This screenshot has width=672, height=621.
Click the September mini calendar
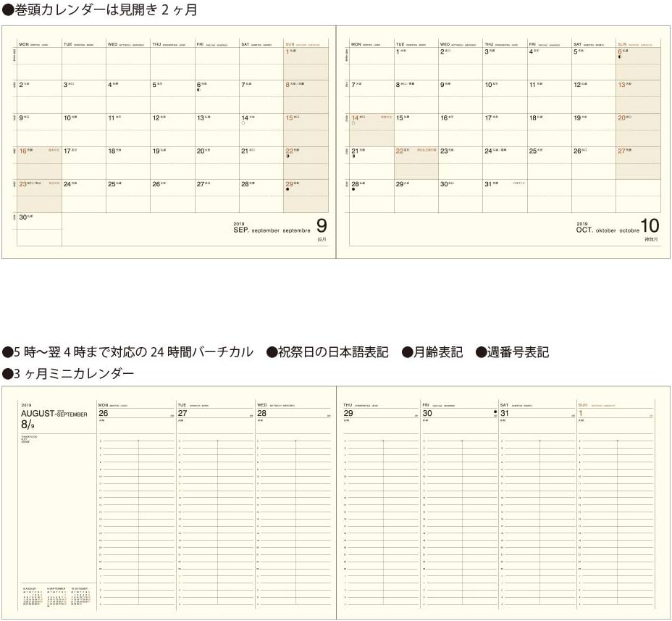56,597
